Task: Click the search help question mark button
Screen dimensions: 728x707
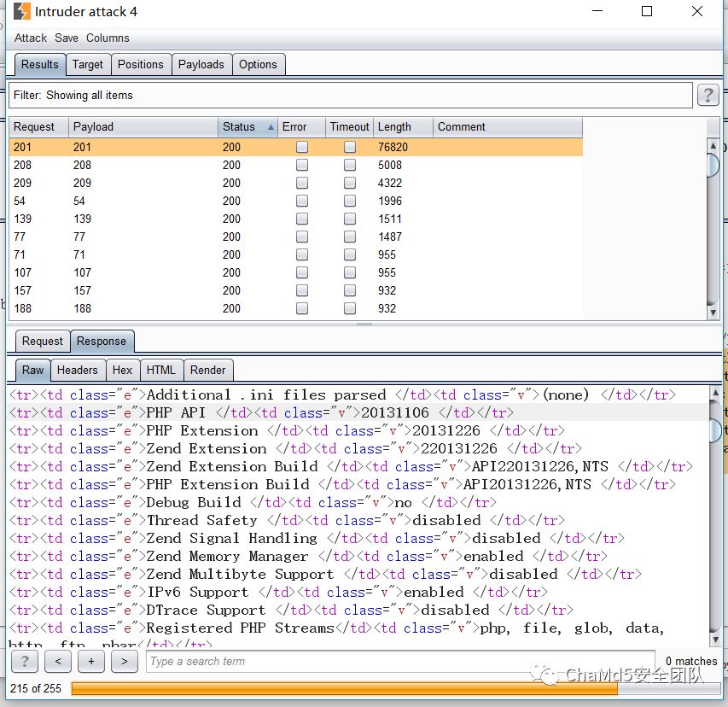Action: pyautogui.click(x=25, y=661)
